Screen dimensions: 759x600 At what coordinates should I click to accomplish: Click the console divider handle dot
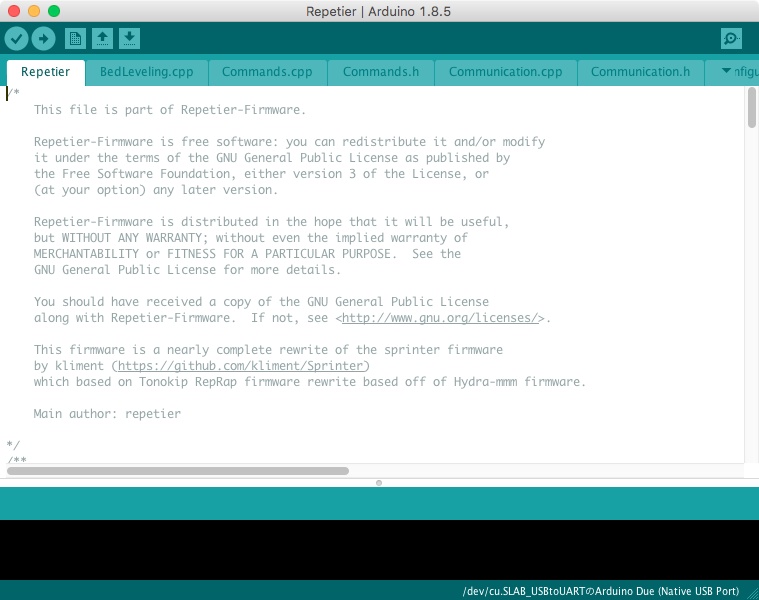click(x=379, y=482)
